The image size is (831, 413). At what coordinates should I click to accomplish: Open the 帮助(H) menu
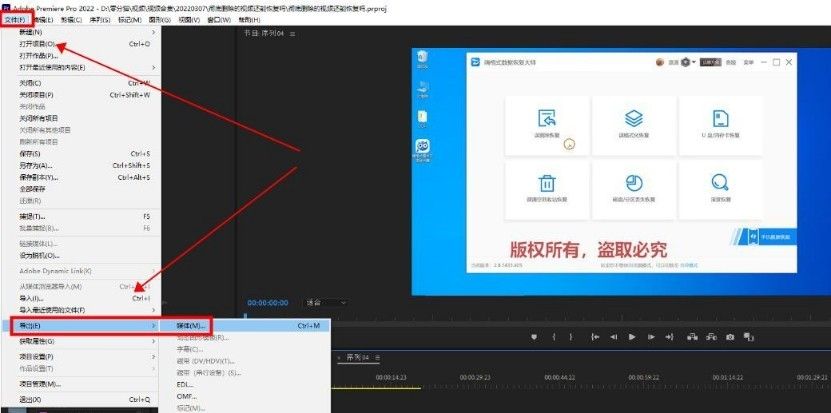click(x=249, y=20)
